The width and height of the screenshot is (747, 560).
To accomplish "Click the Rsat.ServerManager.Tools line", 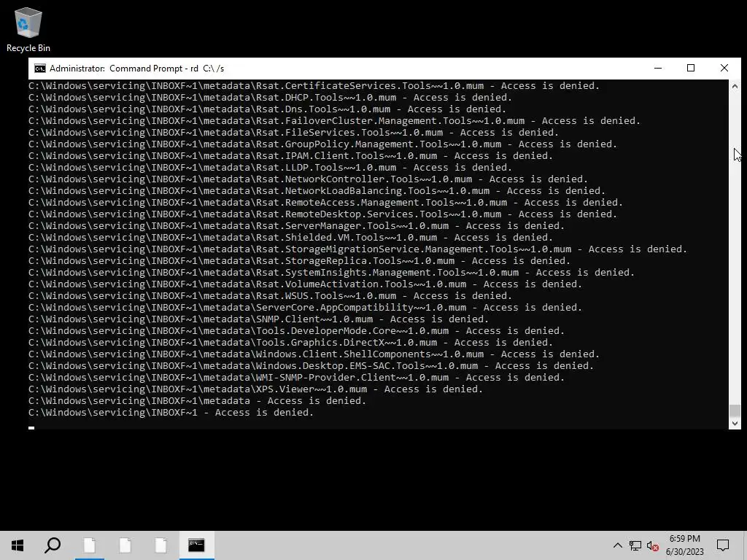I will click(x=296, y=226).
